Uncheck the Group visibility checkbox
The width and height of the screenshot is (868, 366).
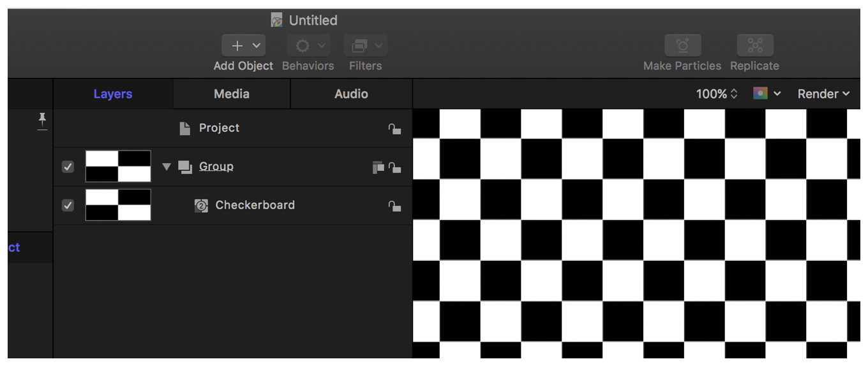coord(68,167)
